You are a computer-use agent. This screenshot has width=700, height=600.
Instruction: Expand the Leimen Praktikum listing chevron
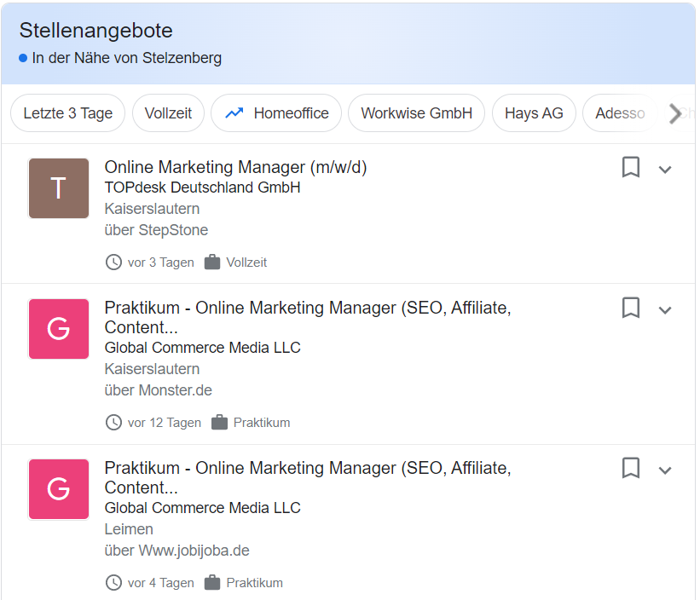tap(665, 470)
